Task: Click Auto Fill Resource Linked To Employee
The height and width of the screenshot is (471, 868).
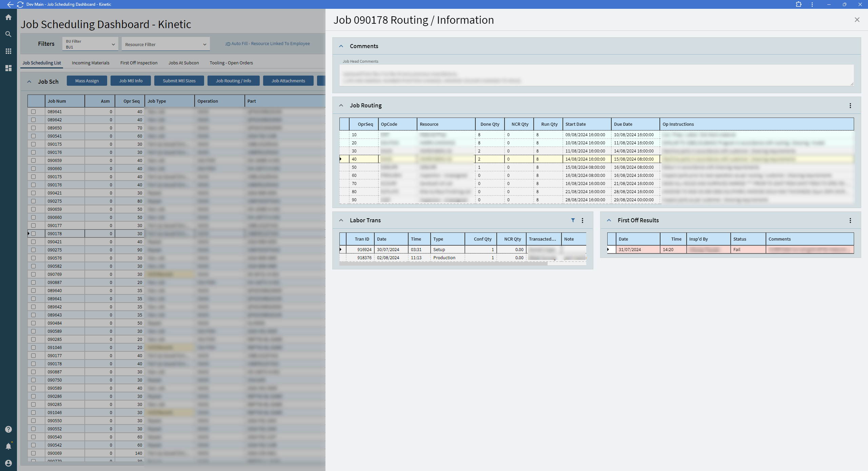Action: tap(268, 44)
